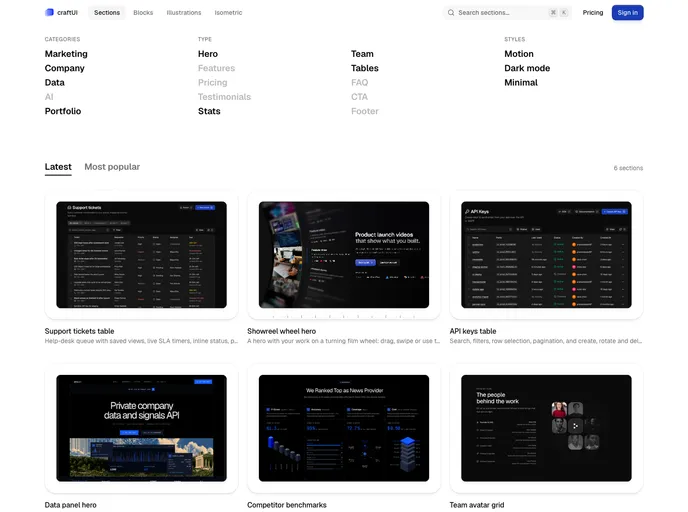
Task: Choose the Motion style filter
Action: point(519,54)
